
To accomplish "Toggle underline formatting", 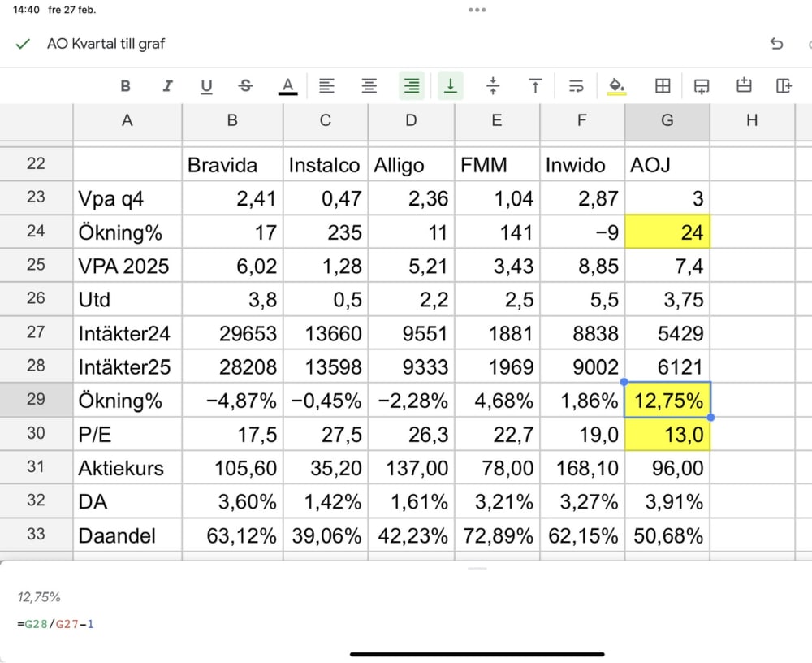I will click(206, 85).
